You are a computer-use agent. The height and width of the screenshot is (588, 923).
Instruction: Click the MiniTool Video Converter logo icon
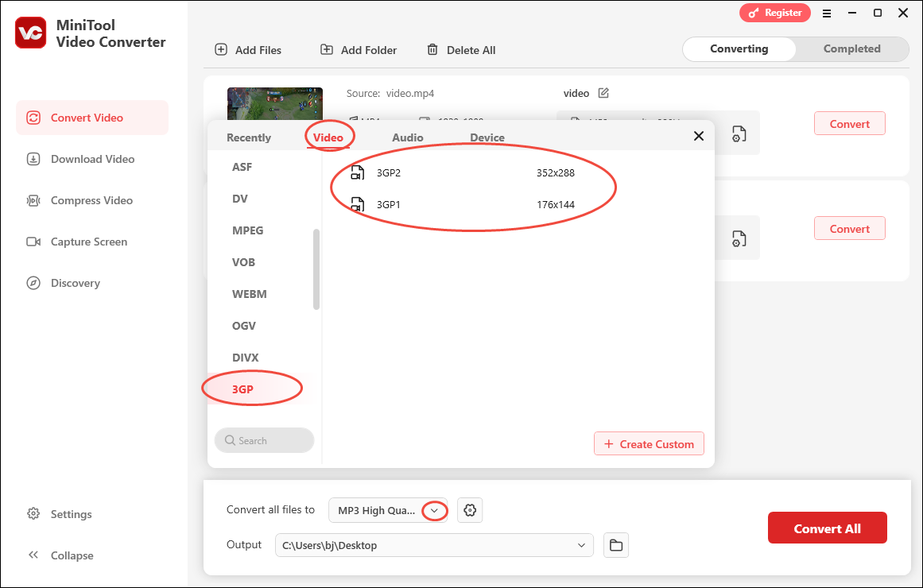point(31,33)
